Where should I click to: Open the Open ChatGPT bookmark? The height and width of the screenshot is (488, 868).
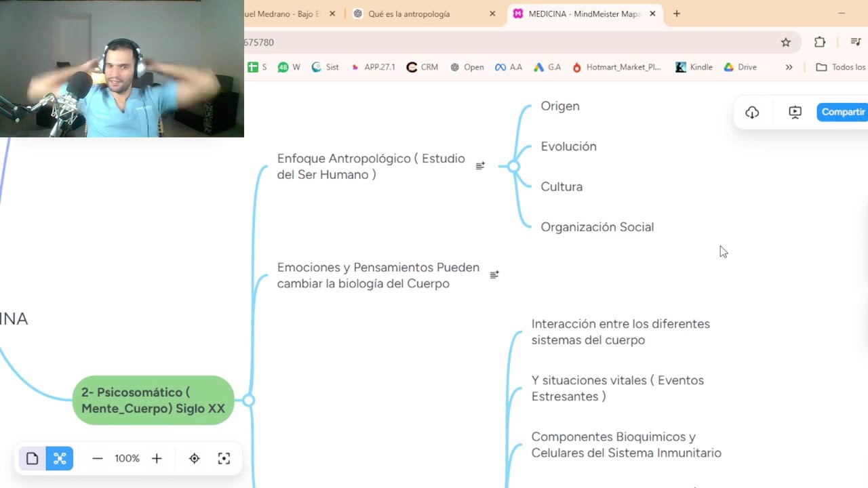coord(467,67)
